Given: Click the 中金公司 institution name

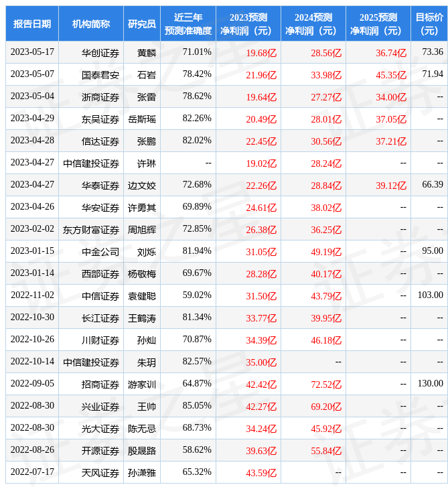Looking at the screenshot, I should tap(100, 251).
